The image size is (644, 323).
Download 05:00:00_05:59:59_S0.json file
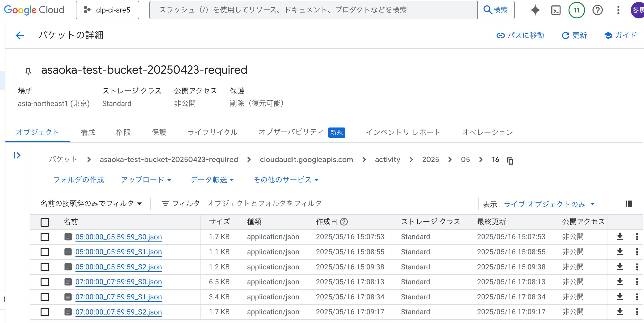(619, 236)
